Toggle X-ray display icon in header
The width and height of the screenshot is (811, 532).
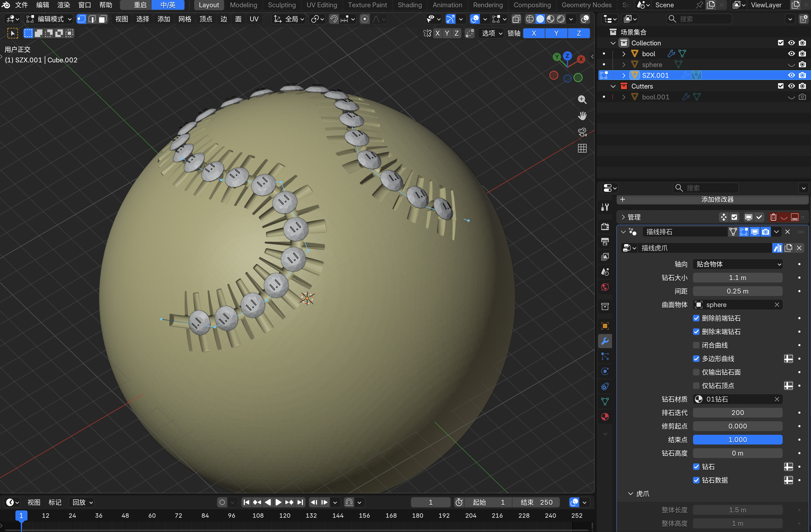(516, 19)
